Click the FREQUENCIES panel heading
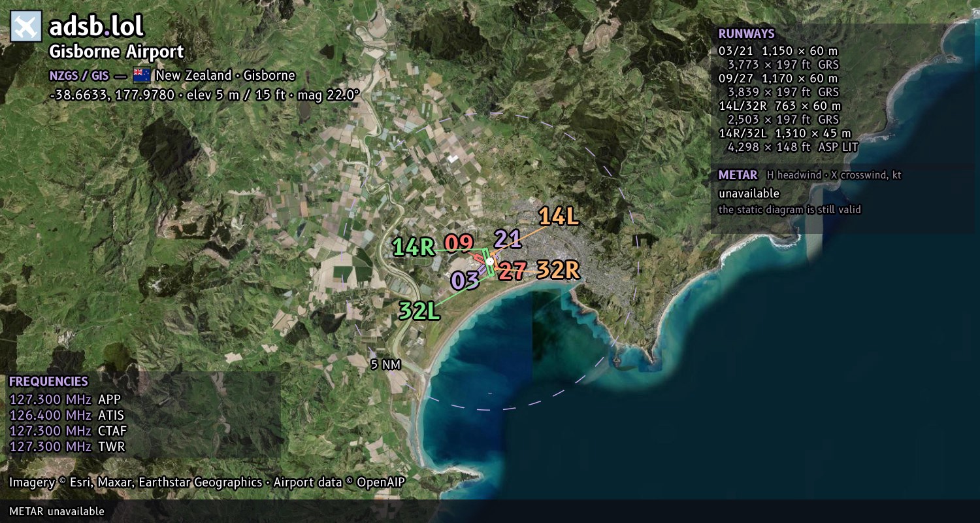 tap(48, 382)
